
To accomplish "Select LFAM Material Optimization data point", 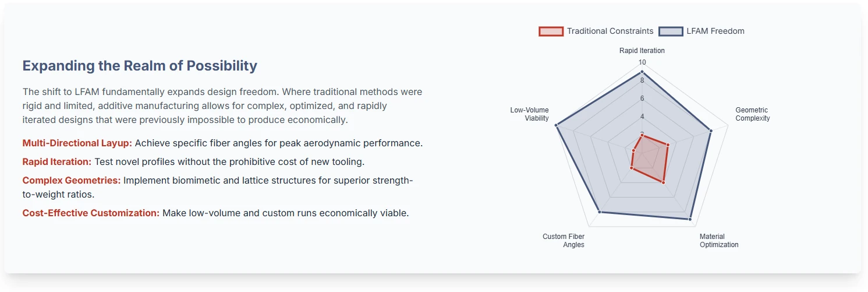I will pos(690,220).
